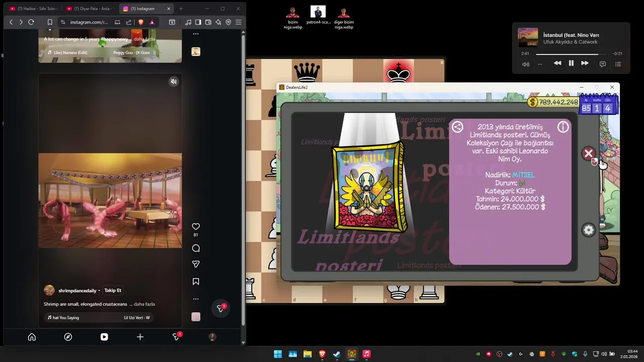Open more options for the upper reel

196,34
